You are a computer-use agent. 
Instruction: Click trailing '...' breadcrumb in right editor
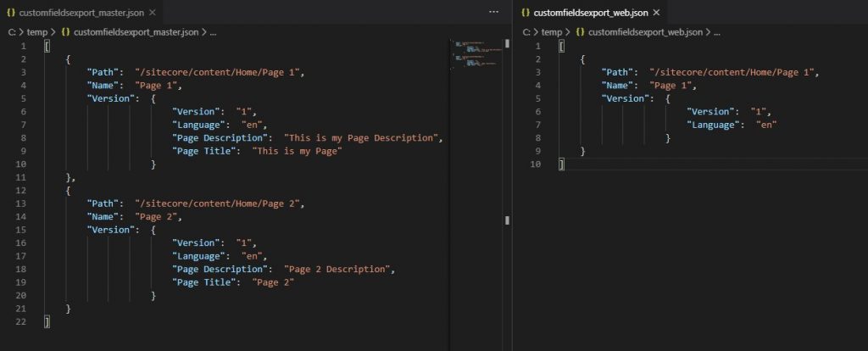pos(716,31)
